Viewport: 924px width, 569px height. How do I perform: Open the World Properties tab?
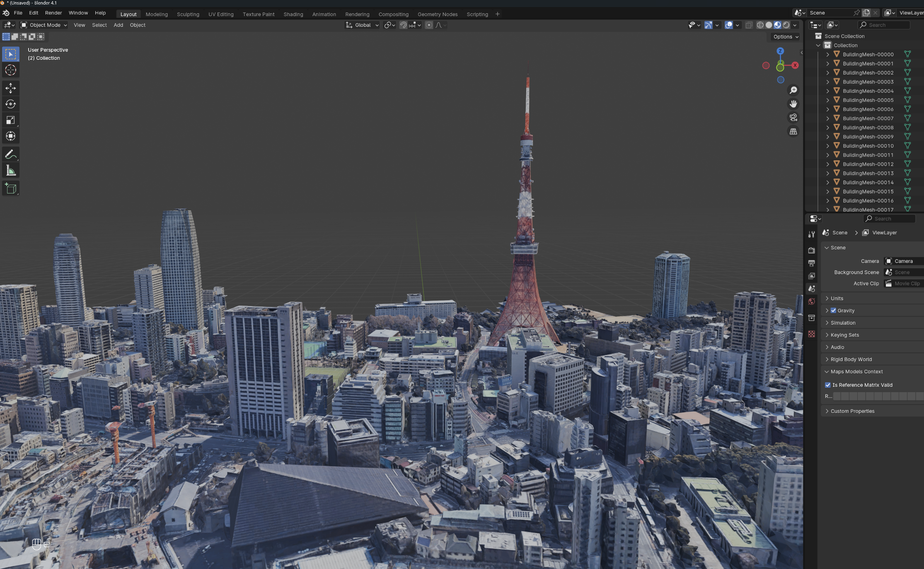(812, 301)
